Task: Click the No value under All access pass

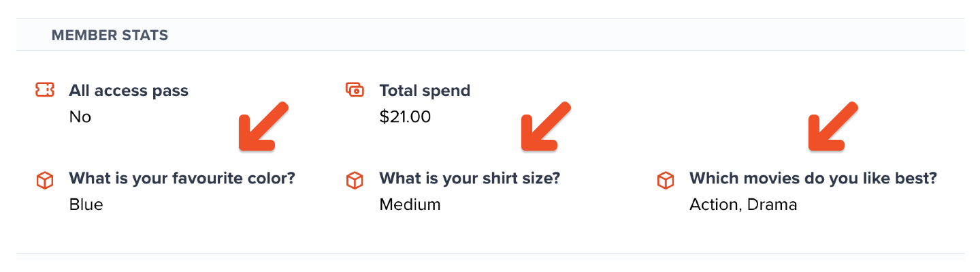Action: 80,117
